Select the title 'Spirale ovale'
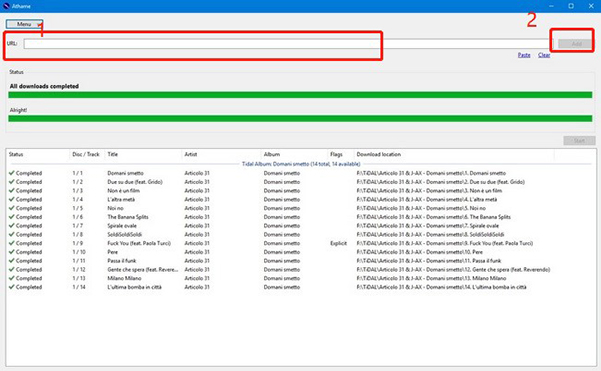This screenshot has width=601, height=371. [122, 226]
